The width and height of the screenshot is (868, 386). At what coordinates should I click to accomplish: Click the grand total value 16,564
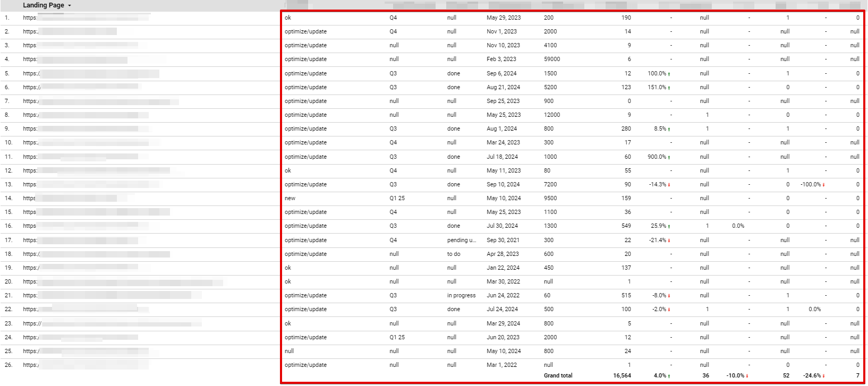622,375
